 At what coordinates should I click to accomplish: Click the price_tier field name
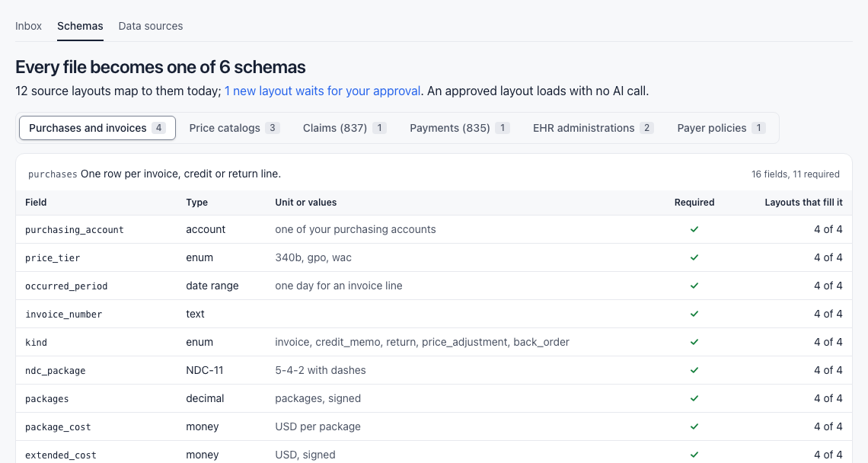pyautogui.click(x=53, y=258)
